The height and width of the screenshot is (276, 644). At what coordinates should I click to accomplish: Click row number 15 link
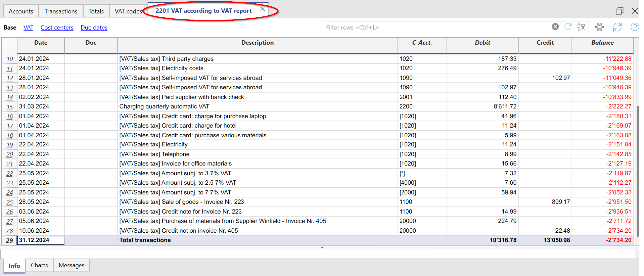[x=10, y=107]
